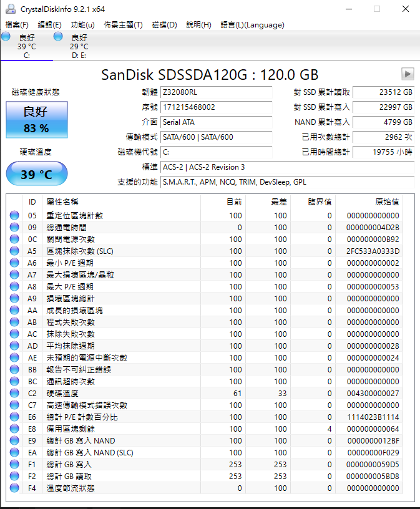
Task: Open the 佈景主題(T) menu
Action: [x=123, y=25]
